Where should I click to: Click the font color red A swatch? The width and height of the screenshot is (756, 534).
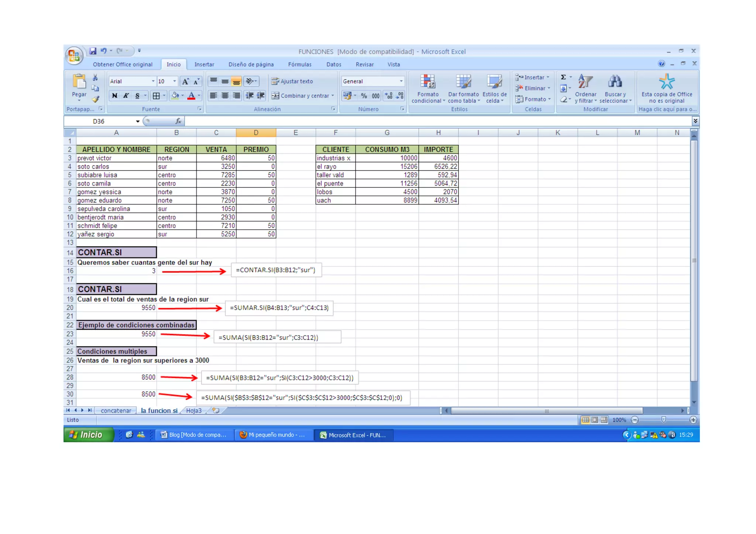click(191, 96)
